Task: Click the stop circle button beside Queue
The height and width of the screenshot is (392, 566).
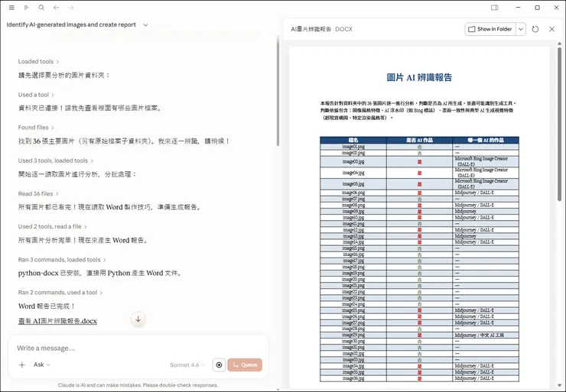Action: click(x=219, y=365)
